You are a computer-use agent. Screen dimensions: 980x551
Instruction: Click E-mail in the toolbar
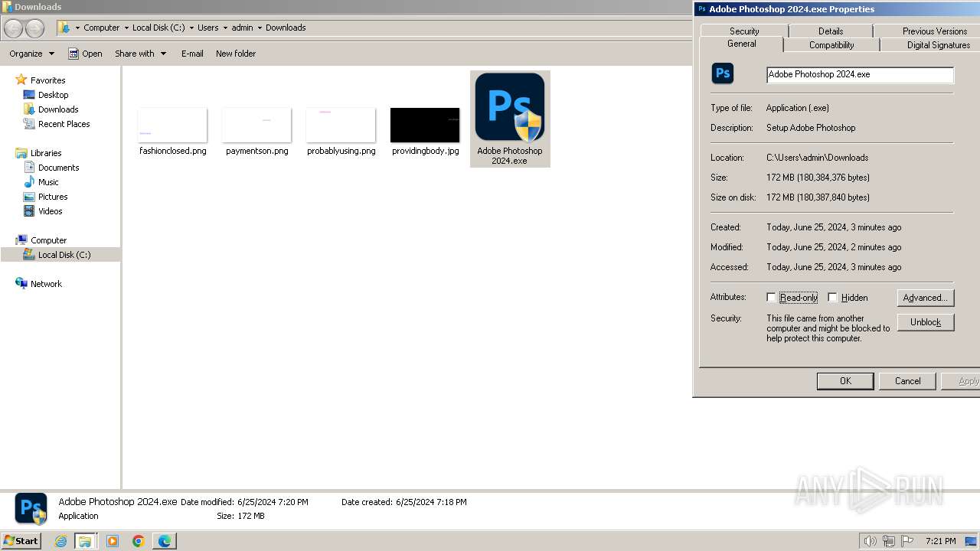[x=192, y=54]
